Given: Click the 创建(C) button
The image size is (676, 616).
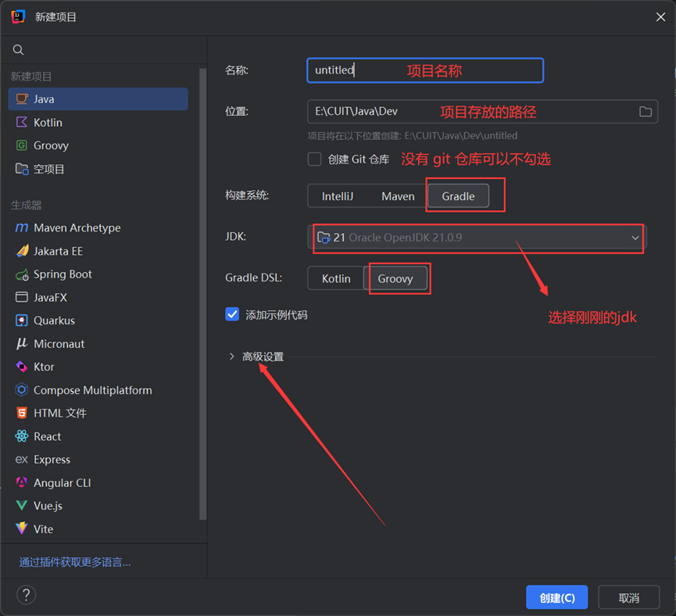Looking at the screenshot, I should pyautogui.click(x=556, y=597).
